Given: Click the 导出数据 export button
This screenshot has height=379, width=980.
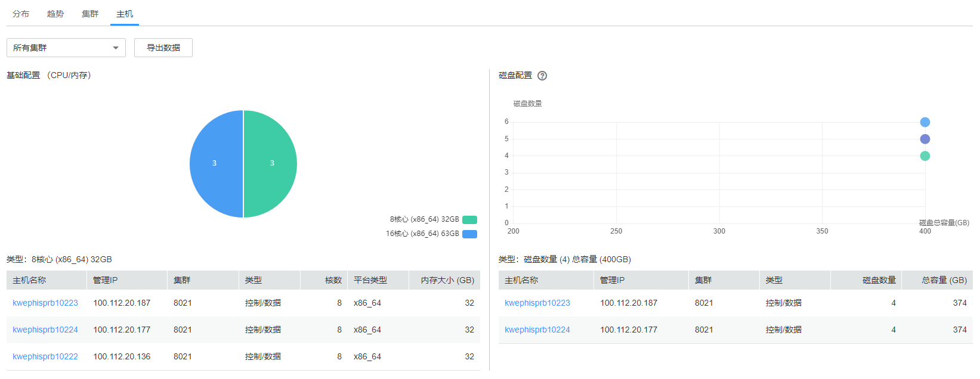Looking at the screenshot, I should tap(163, 48).
